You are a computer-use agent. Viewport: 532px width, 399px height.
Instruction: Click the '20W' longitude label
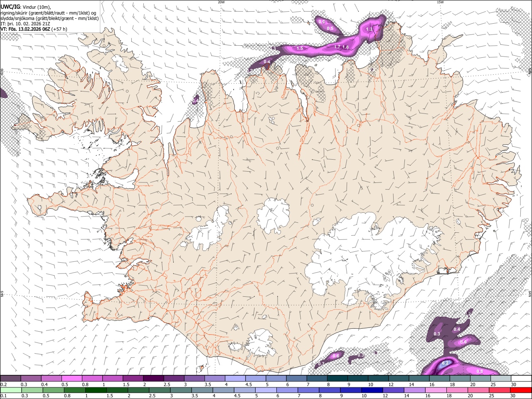pos(221,2)
